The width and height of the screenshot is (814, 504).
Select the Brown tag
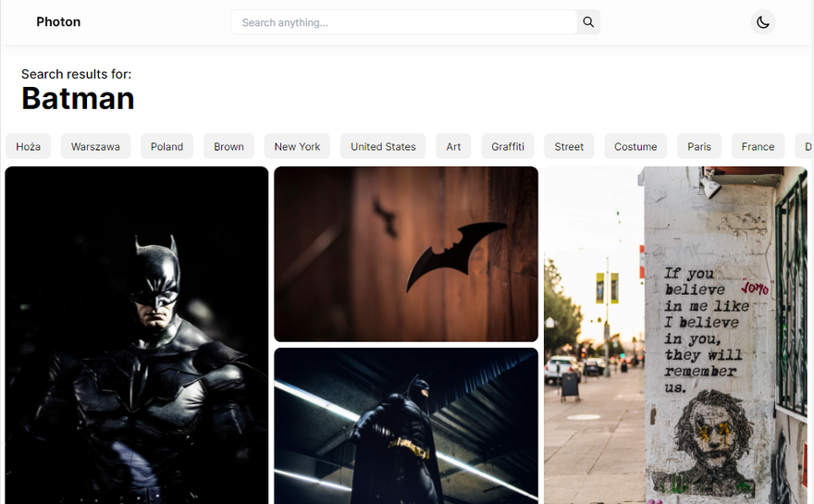point(228,146)
